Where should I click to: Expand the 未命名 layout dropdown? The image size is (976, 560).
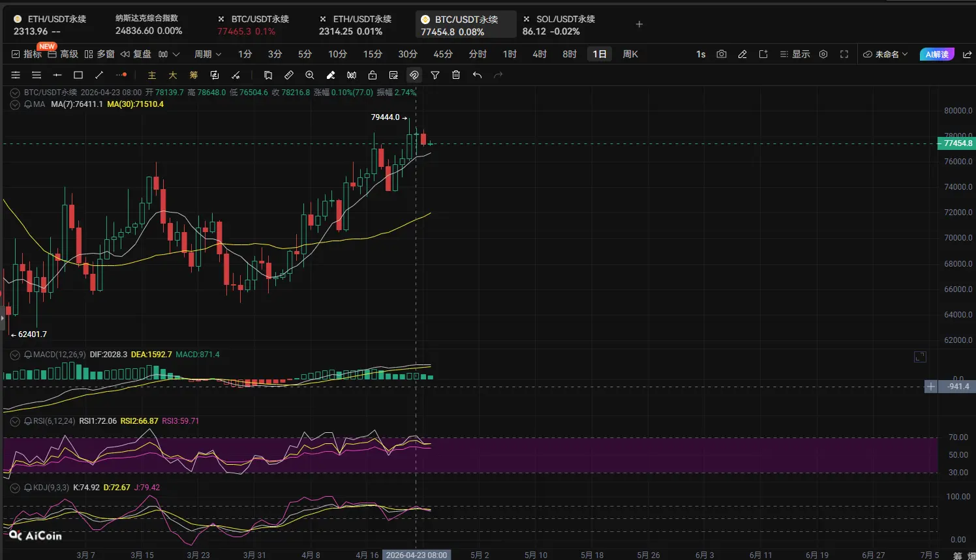pyautogui.click(x=885, y=54)
